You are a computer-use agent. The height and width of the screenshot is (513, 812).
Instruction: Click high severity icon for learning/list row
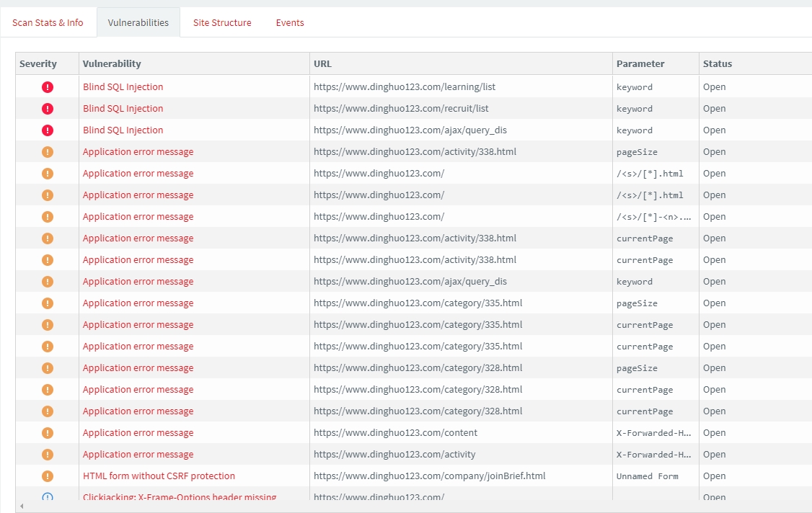coord(48,87)
